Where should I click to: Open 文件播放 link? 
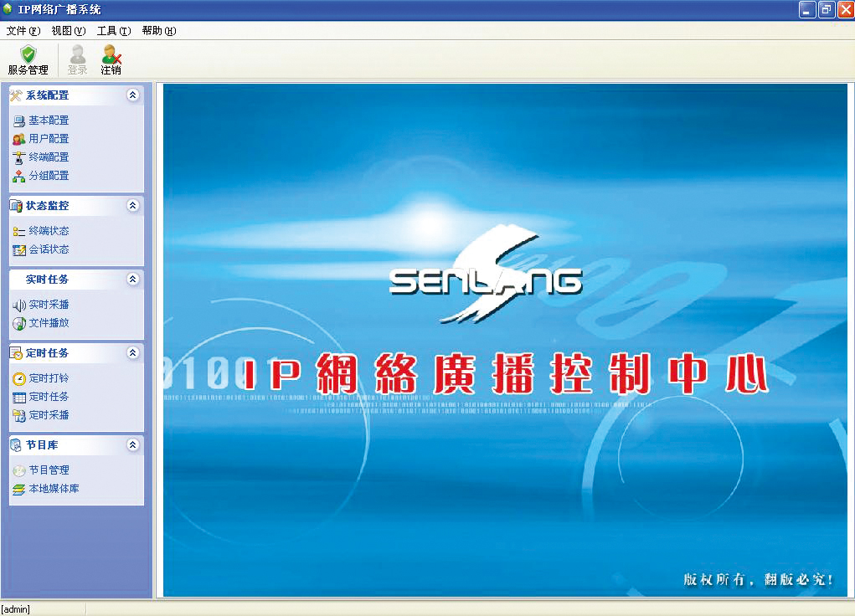tap(49, 323)
